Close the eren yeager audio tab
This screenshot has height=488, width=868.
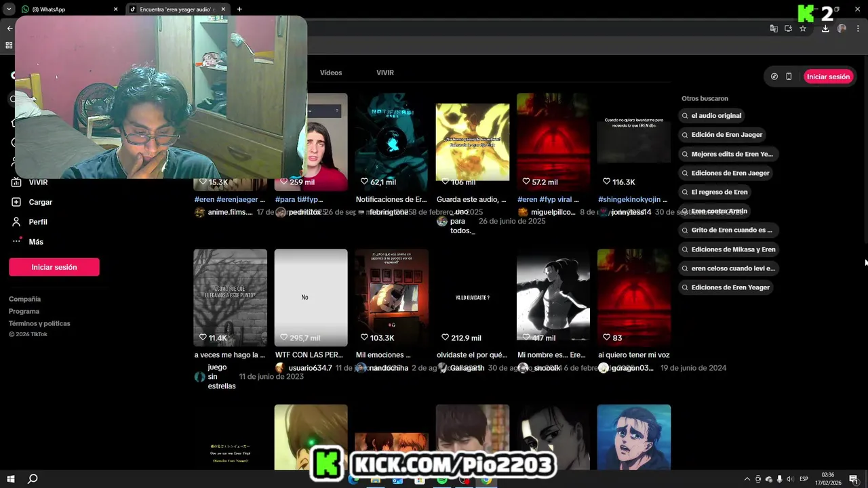[x=222, y=9]
